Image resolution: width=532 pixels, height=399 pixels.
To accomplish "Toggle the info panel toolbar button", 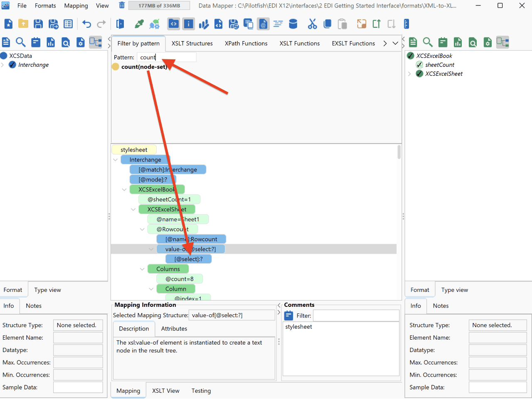I will (189, 24).
